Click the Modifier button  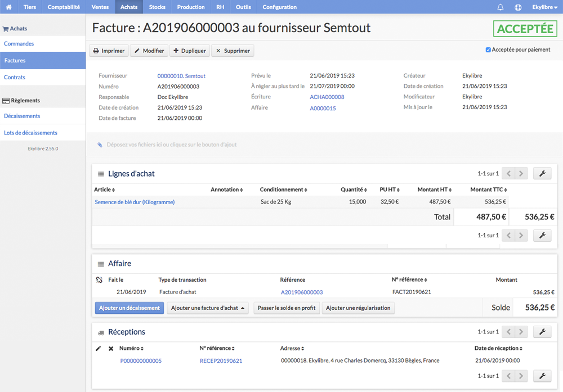(x=149, y=51)
